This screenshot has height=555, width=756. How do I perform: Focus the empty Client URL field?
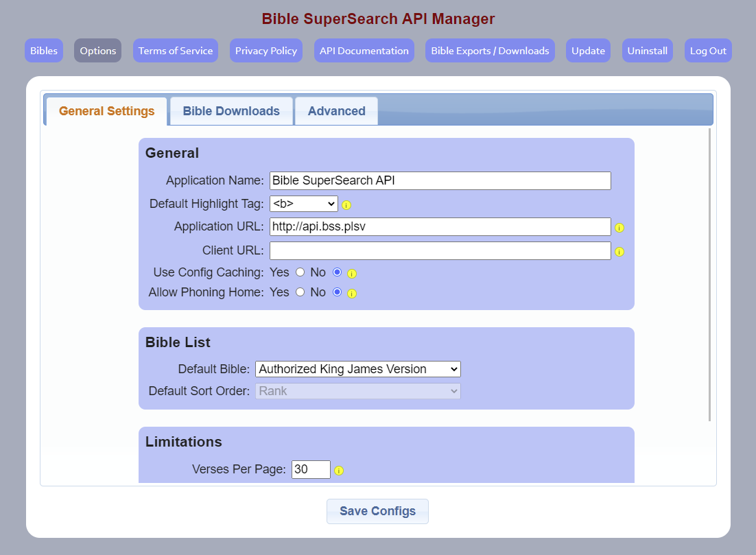tap(440, 250)
